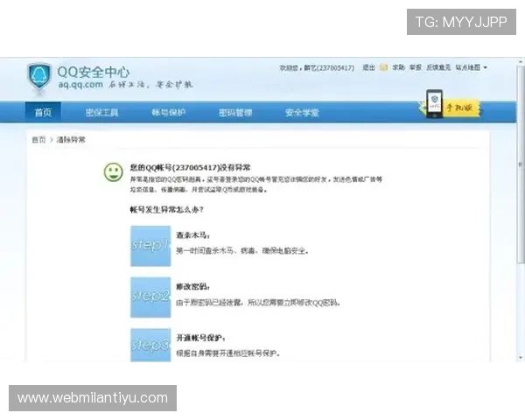Click the green smiley face icon
This screenshot has width=525, height=420.
pos(113,172)
